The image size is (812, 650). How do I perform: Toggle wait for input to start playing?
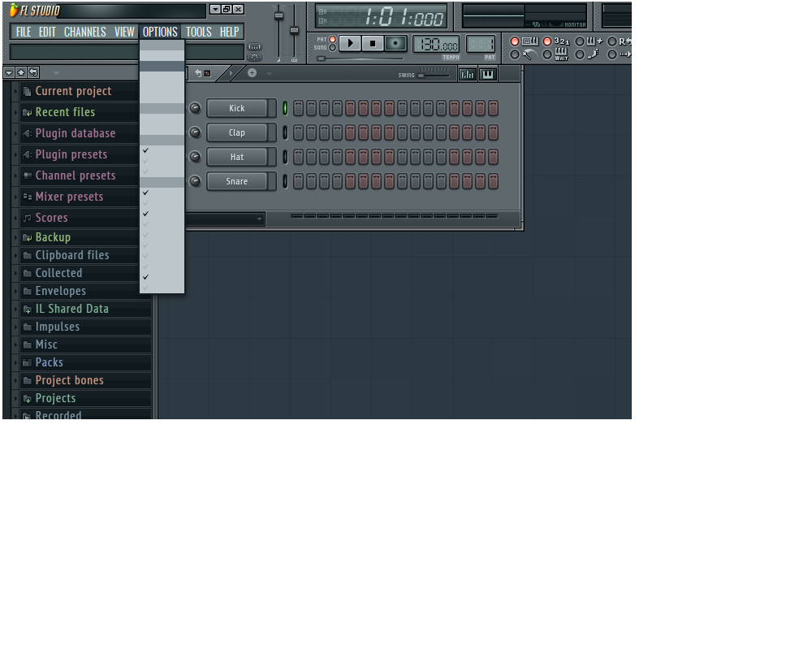[547, 54]
